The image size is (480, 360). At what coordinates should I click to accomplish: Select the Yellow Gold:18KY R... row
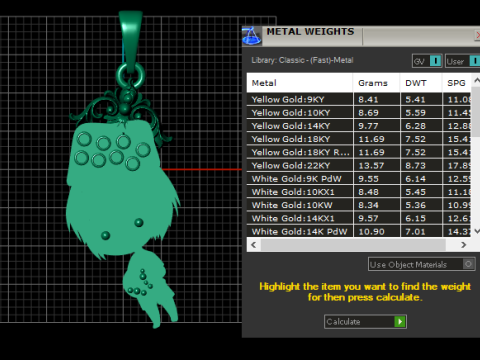click(359, 152)
